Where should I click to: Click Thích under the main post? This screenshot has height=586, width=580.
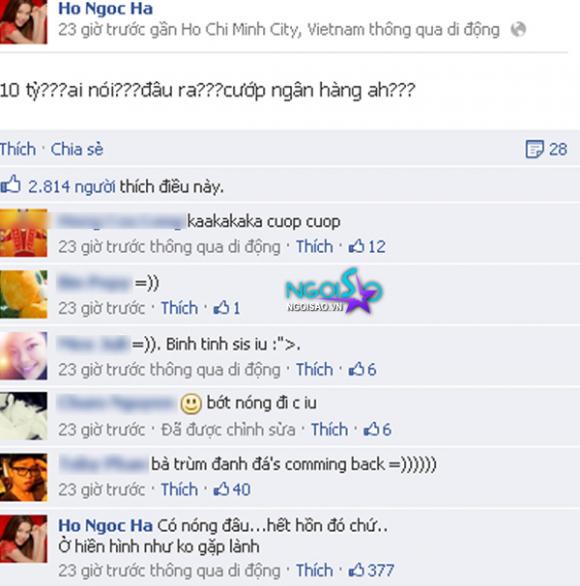click(18, 149)
